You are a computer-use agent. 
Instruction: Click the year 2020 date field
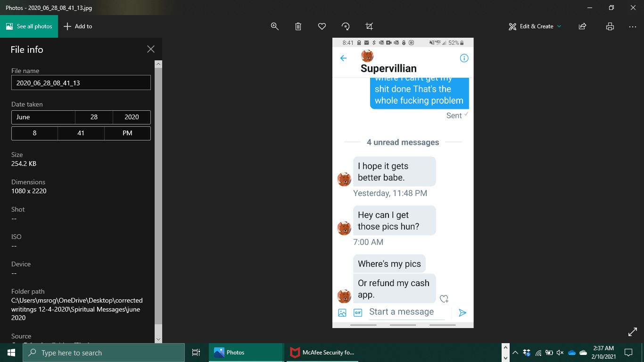click(132, 117)
